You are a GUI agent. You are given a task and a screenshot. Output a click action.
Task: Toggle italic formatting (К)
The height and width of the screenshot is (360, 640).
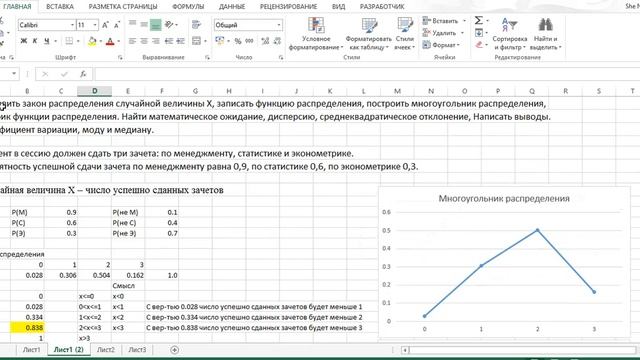[x=35, y=41]
